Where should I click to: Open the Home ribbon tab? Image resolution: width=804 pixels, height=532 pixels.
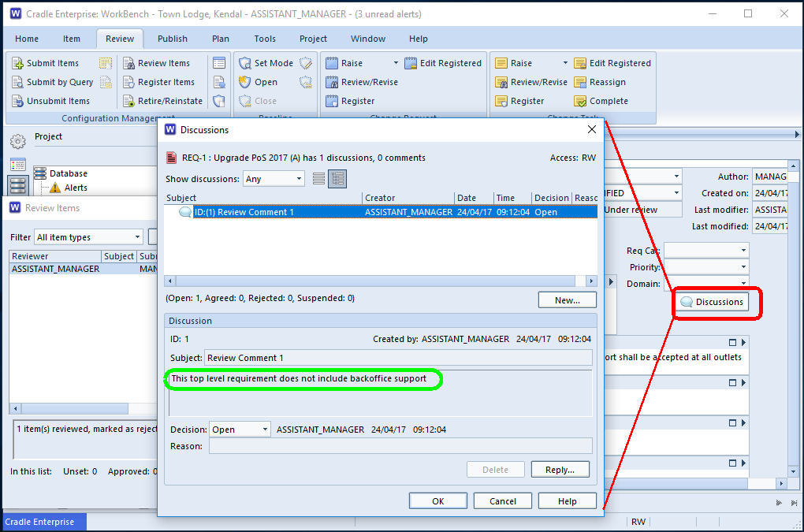point(27,39)
